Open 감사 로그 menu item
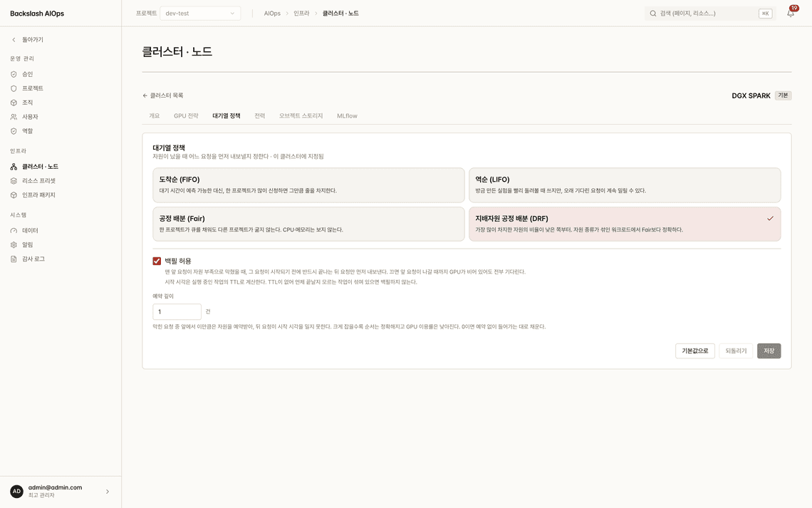812x508 pixels. click(61, 259)
